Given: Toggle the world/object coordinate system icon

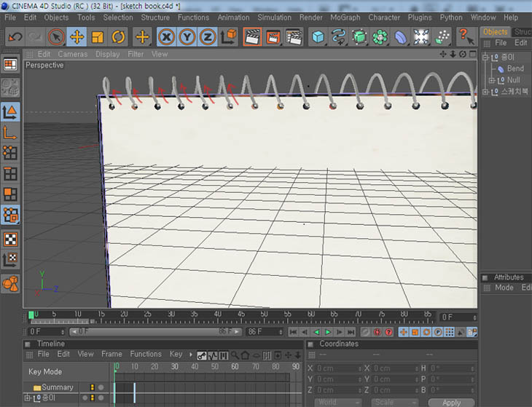Looking at the screenshot, I should coord(229,36).
